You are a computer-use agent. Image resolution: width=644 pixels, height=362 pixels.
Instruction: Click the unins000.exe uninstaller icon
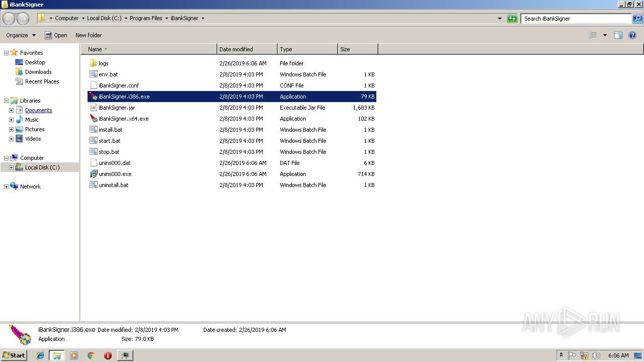(x=93, y=174)
